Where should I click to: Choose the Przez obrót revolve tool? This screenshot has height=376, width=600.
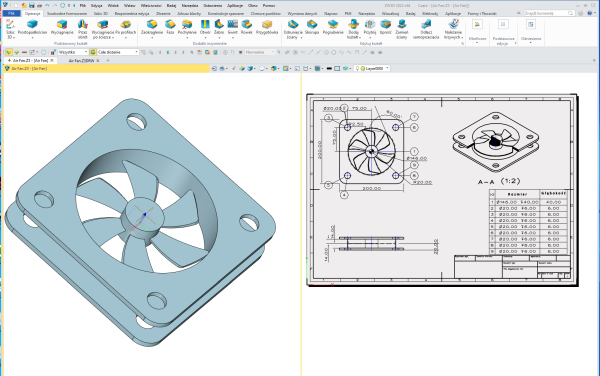83,29
